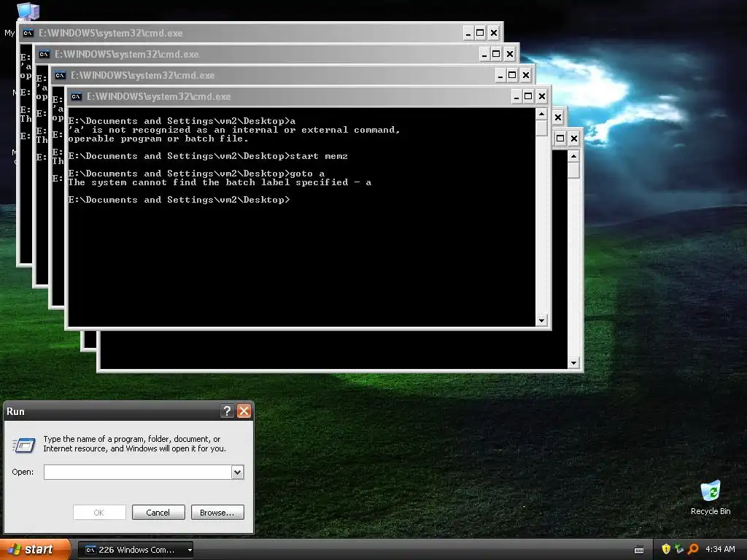Click the Run dialog title bar text
The height and width of the screenshot is (560, 747).
click(16, 411)
